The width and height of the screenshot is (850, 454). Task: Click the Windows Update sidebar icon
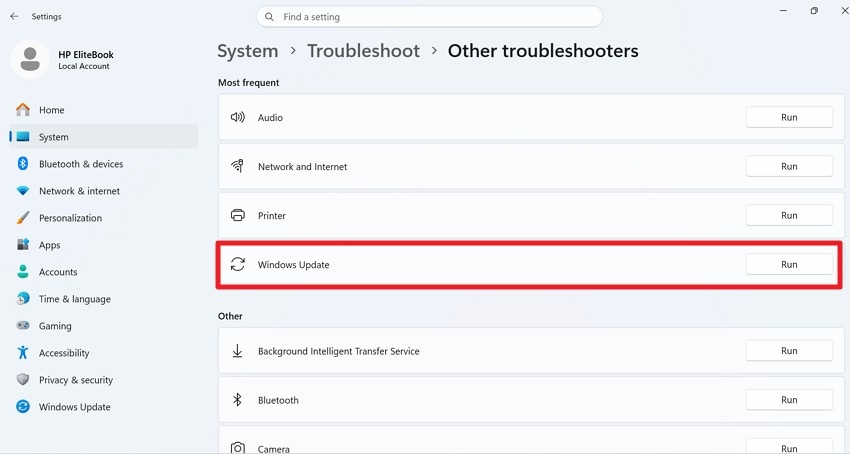(23, 406)
